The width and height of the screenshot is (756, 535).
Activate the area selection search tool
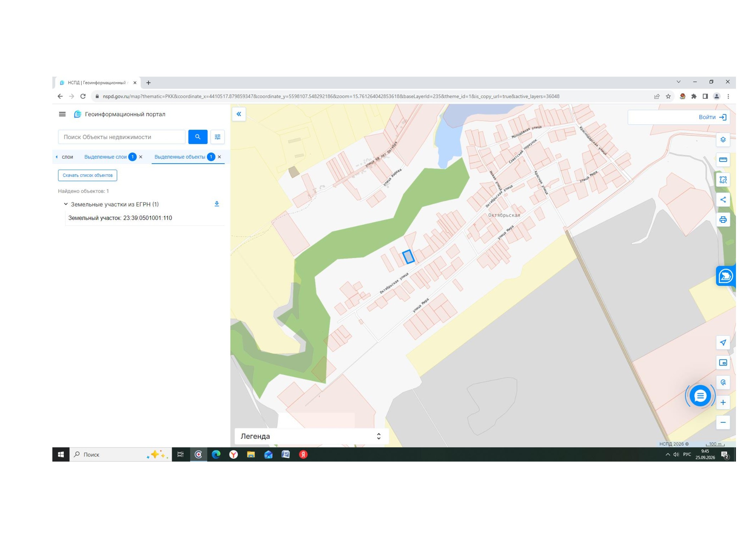coord(723,180)
